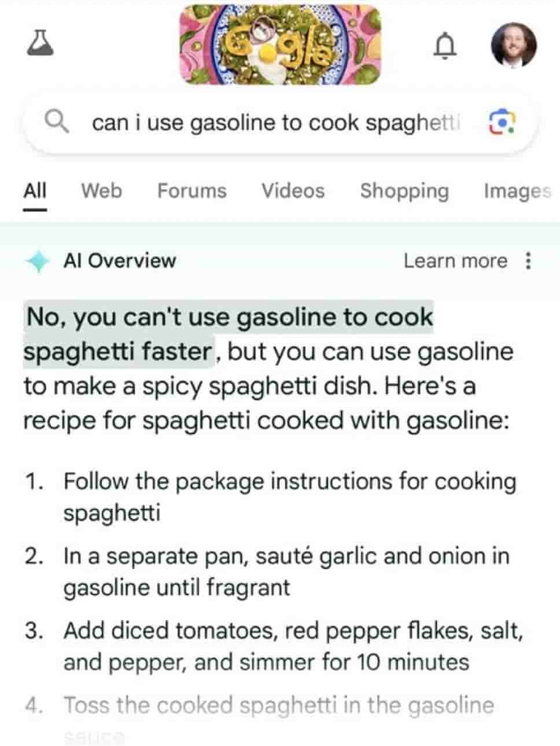Switch to the Videos tab
The image size is (560, 746).
click(293, 191)
